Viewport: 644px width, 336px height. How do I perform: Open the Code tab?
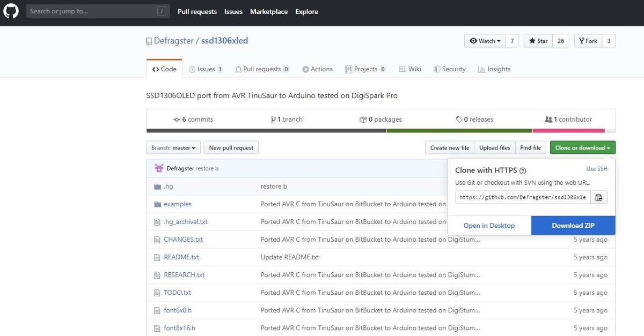164,69
